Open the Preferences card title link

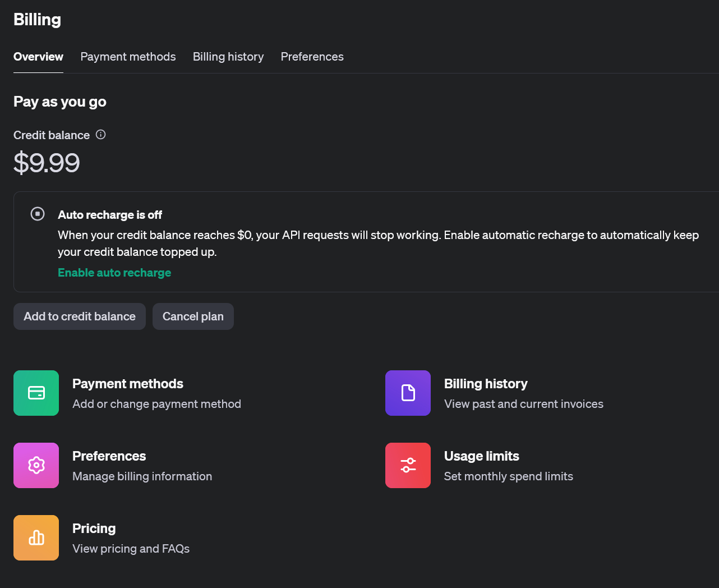(109, 456)
